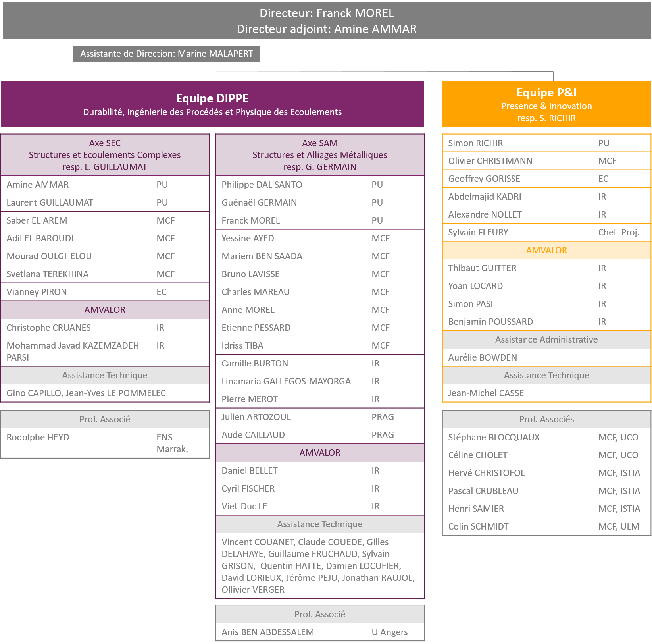Click the Equipe P&I orange header
This screenshot has width=652, height=644.
(546, 104)
